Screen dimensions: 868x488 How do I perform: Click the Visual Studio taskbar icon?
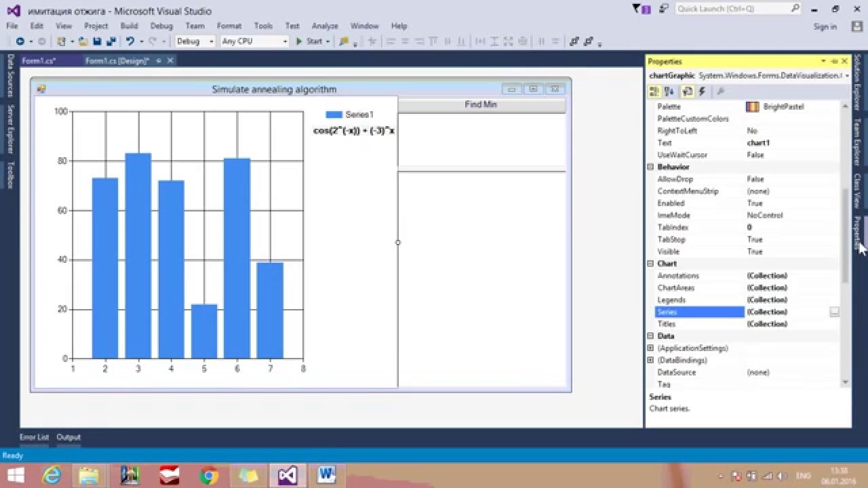click(288, 475)
